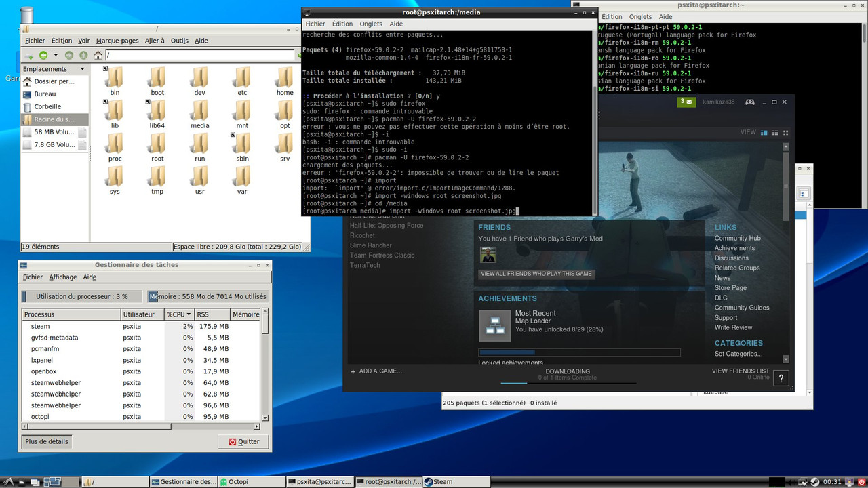The image size is (868, 488).
Task: Click the Steam tray icon in the panel
Action: coord(814,482)
